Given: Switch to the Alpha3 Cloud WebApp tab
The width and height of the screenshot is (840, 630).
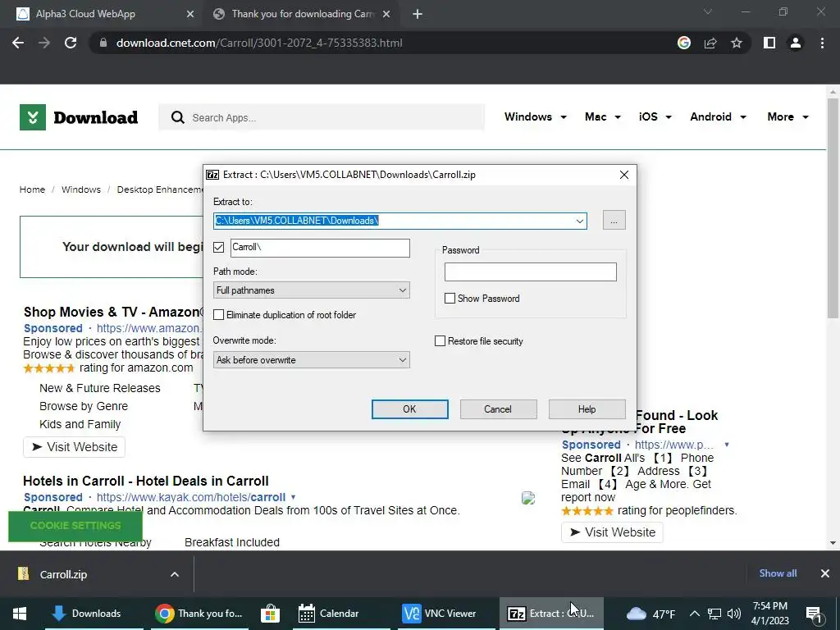Looking at the screenshot, I should click(x=102, y=14).
